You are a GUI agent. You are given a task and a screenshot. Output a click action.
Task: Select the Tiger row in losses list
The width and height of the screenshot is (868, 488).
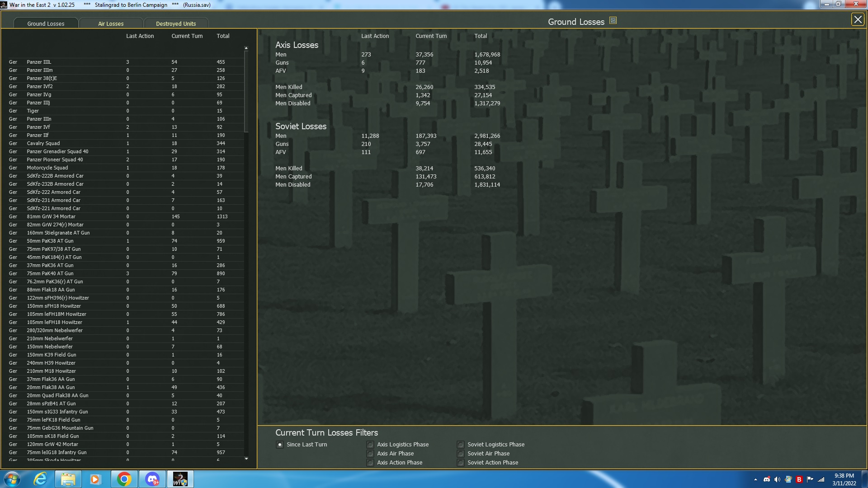point(33,111)
